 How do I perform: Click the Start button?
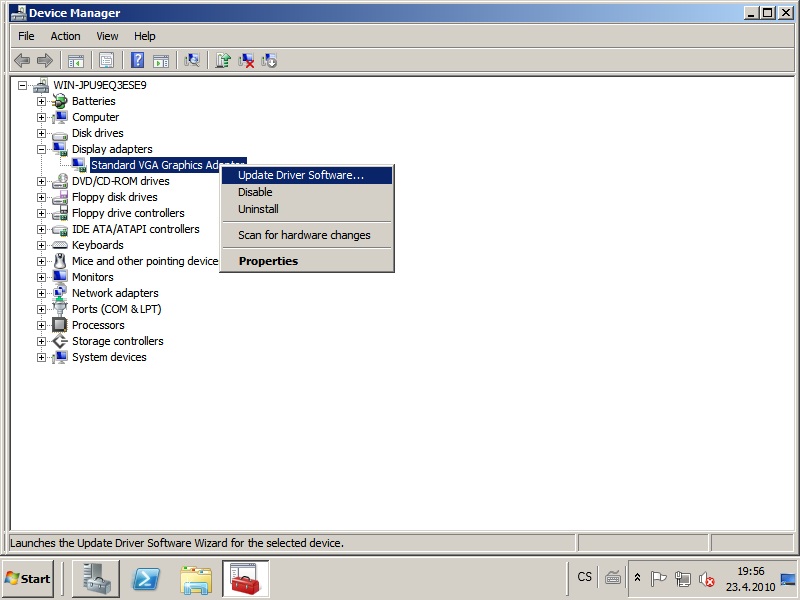[x=28, y=578]
